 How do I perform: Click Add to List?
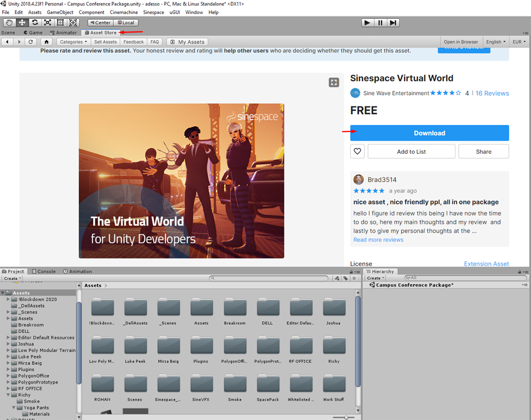coord(411,151)
